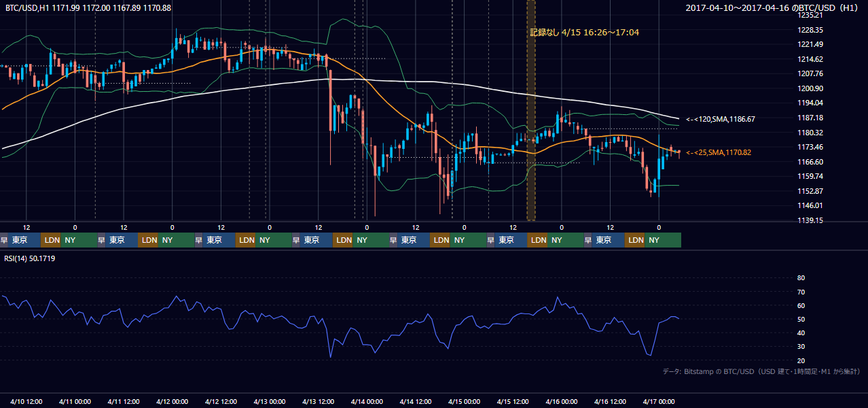Viewport: 868px width, 408px height.
Task: Select the 4/15 12:00 date label
Action: [513, 401]
